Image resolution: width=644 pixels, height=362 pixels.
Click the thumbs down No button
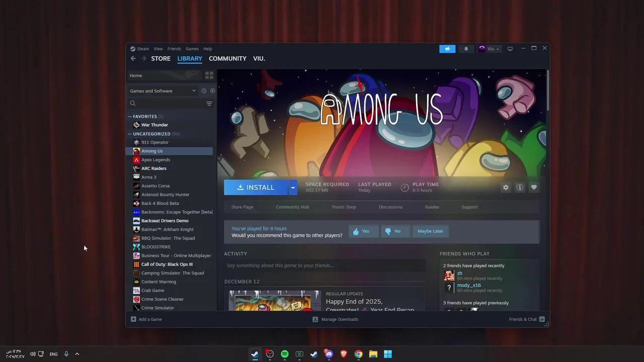395,231
